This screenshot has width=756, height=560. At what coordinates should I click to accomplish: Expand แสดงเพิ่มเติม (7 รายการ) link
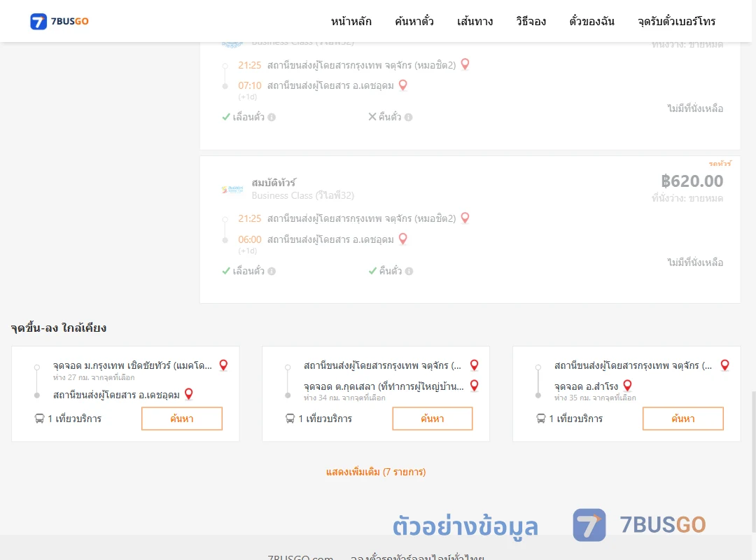tap(376, 472)
